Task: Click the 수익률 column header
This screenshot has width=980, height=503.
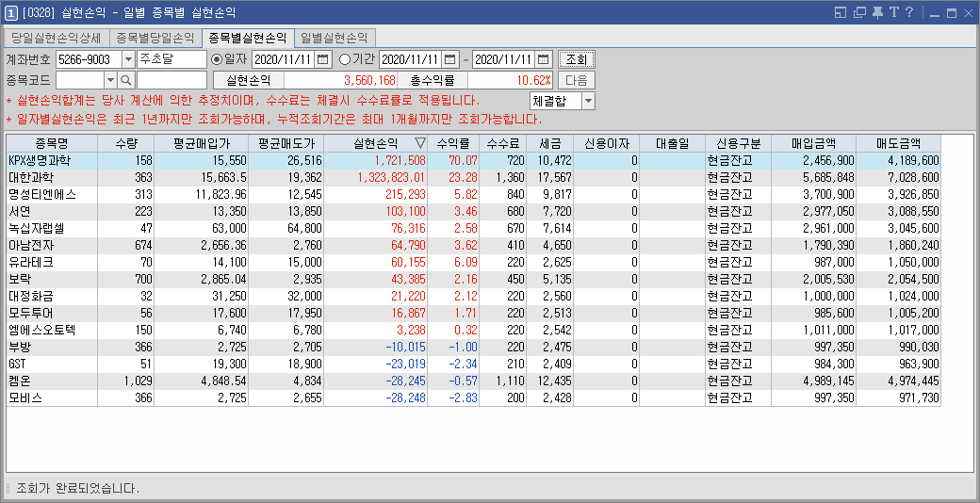Action: [453, 144]
